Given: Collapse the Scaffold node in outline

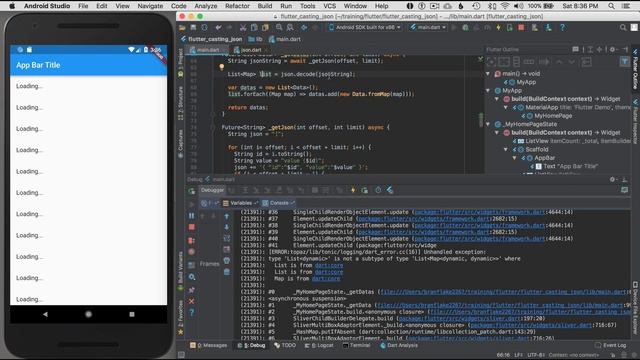Looking at the screenshot, I should click(x=506, y=149).
